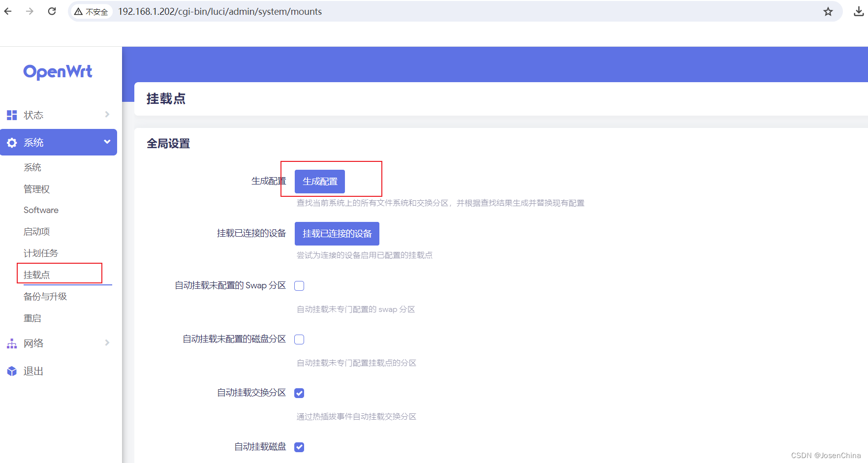The image size is (868, 463).
Task: Click the 退出 logout item
Action: pos(33,371)
